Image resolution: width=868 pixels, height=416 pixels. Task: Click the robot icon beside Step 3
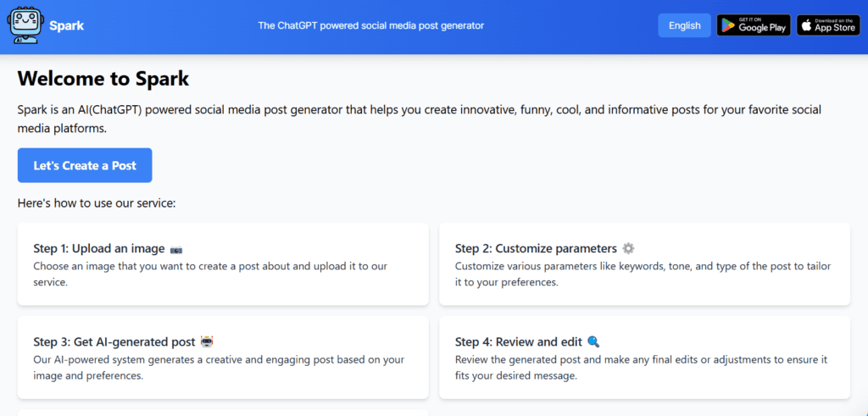[x=208, y=342]
